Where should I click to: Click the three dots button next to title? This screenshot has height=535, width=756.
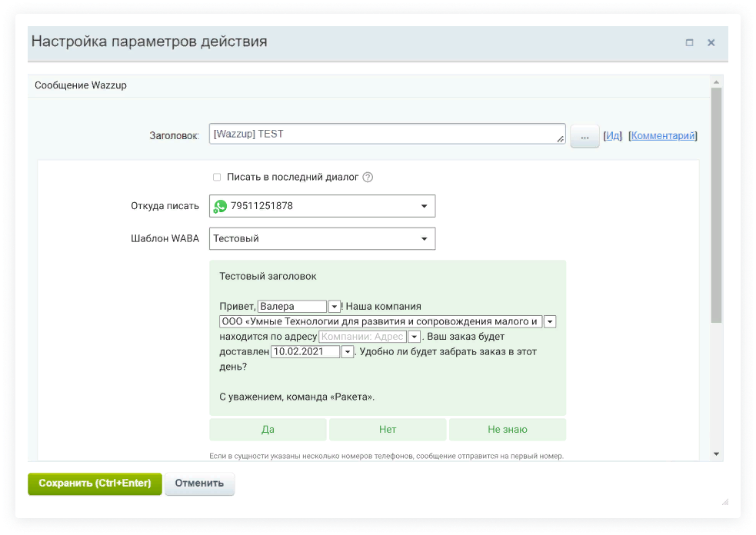(x=584, y=136)
